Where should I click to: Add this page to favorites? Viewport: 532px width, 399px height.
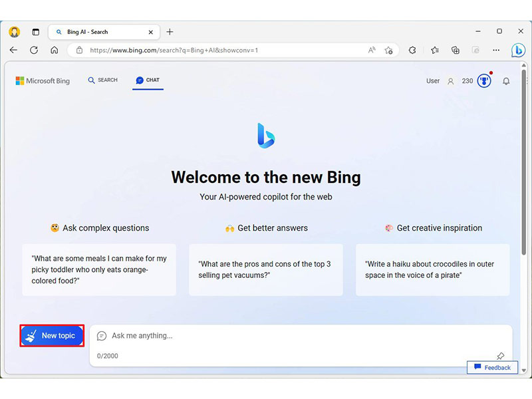[x=389, y=51]
